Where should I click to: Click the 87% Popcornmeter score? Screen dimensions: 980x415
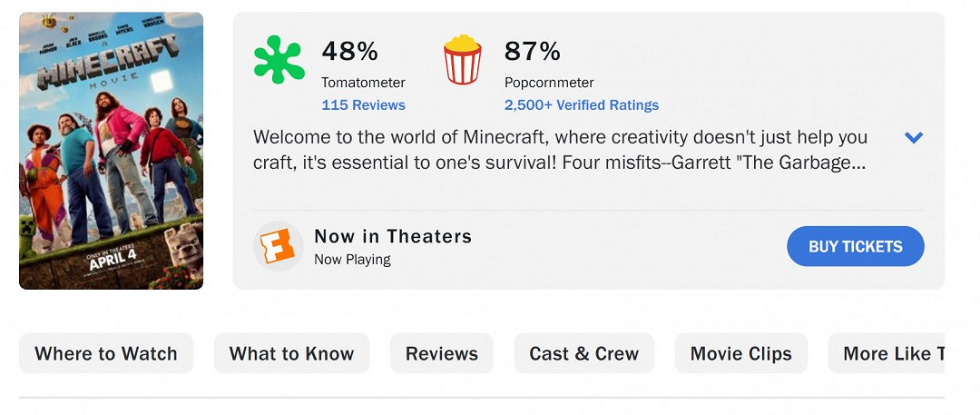(x=533, y=51)
